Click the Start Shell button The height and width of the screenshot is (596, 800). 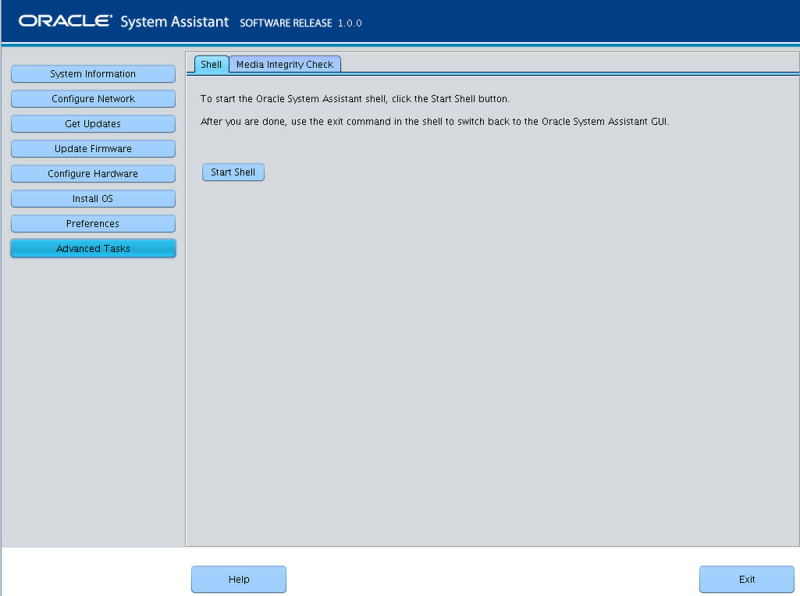233,172
